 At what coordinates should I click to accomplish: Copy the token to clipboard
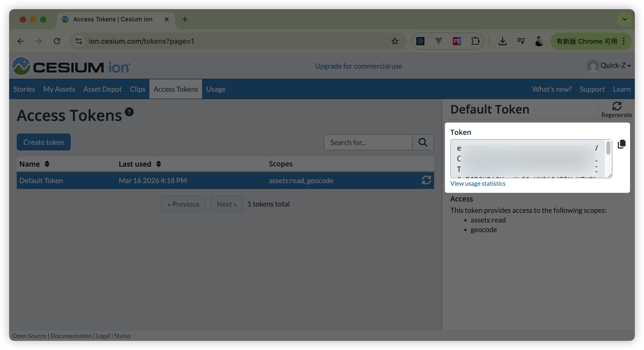tap(621, 144)
